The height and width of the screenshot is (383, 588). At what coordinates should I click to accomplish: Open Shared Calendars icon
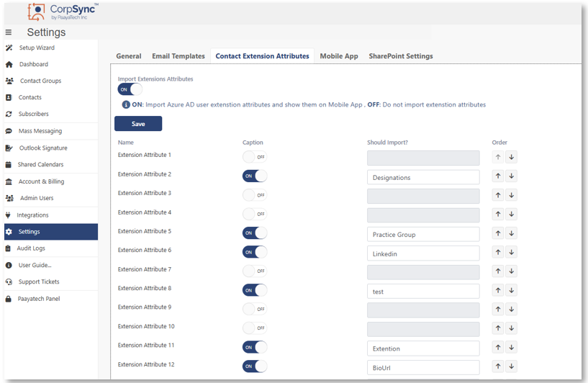click(x=8, y=165)
